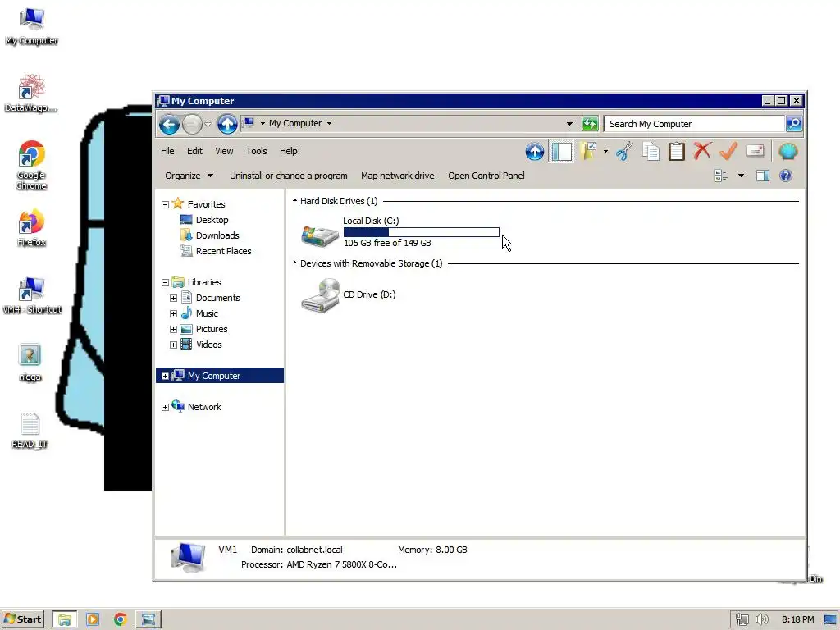Screen dimensions: 840x630
Task: Open the Edit menu
Action: pos(194,151)
